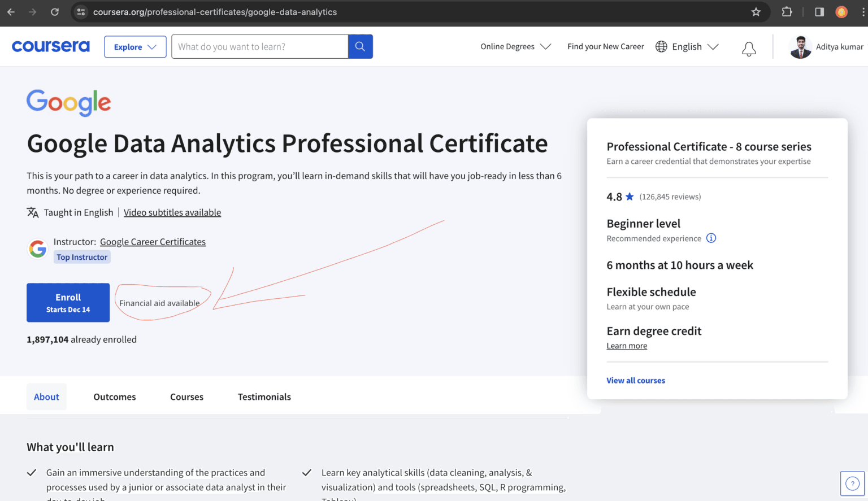Click inside the search input field

pyautogui.click(x=260, y=46)
